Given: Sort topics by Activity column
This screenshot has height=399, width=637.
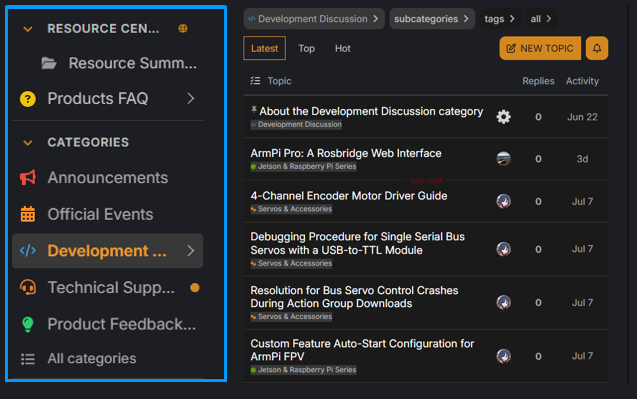Looking at the screenshot, I should point(582,81).
